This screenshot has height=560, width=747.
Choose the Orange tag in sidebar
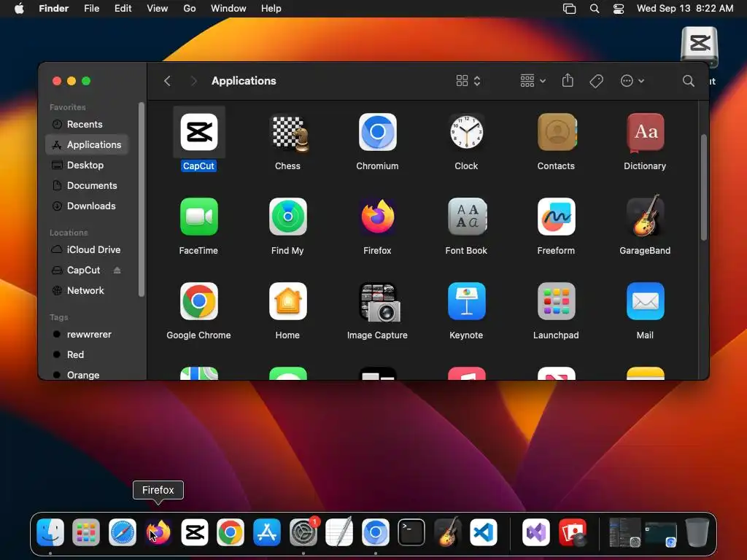point(88,375)
